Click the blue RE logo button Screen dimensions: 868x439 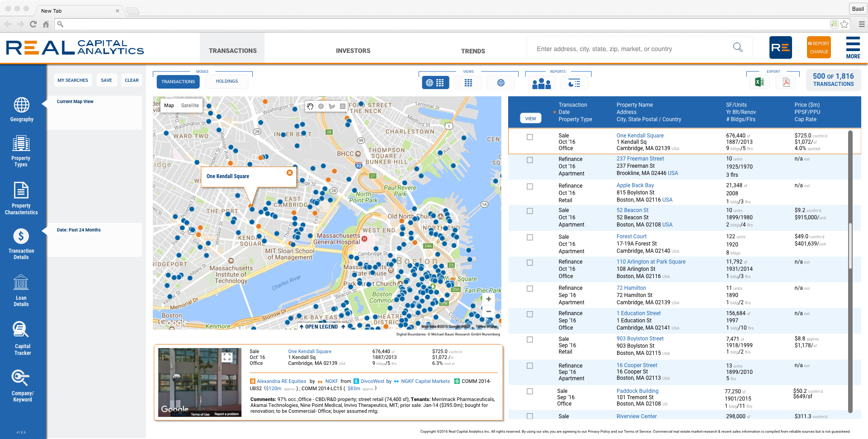(x=780, y=47)
